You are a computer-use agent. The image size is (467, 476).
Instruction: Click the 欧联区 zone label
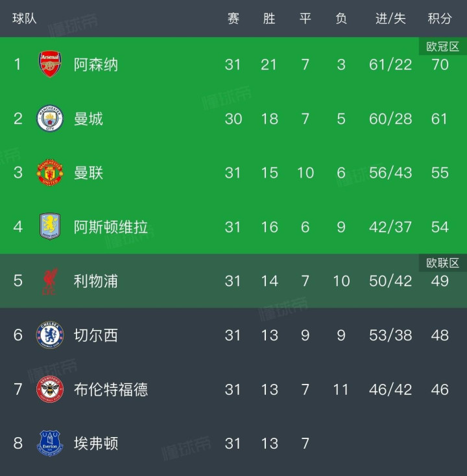pos(442,263)
